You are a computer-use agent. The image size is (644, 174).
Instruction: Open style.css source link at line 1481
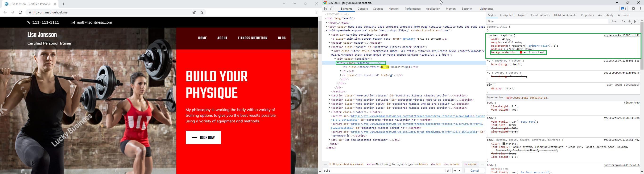tap(622, 36)
